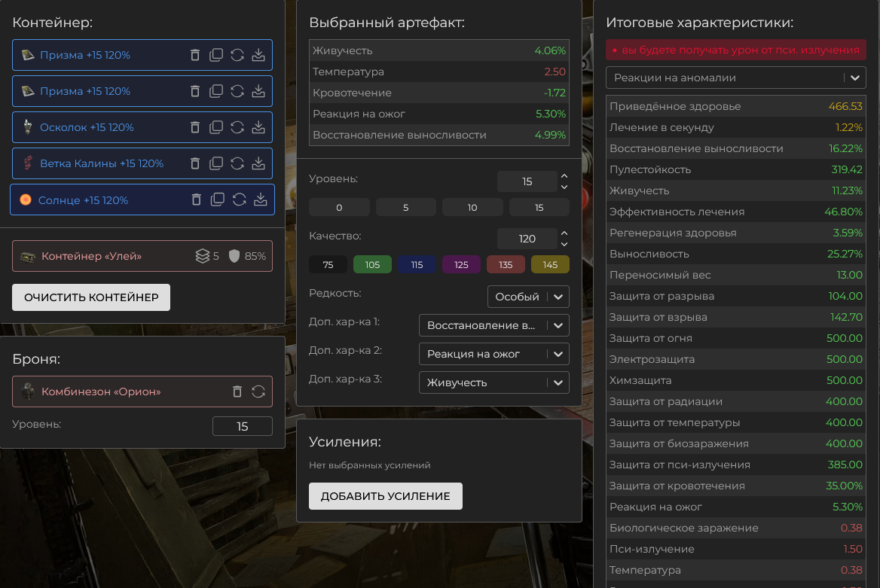The height and width of the screenshot is (588, 880).
Task: Click the Пулестойкость value 319.42
Action: (x=846, y=169)
